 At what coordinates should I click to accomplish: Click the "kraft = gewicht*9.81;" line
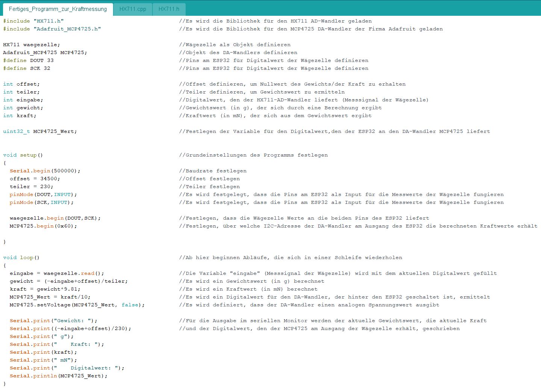[x=45, y=289]
